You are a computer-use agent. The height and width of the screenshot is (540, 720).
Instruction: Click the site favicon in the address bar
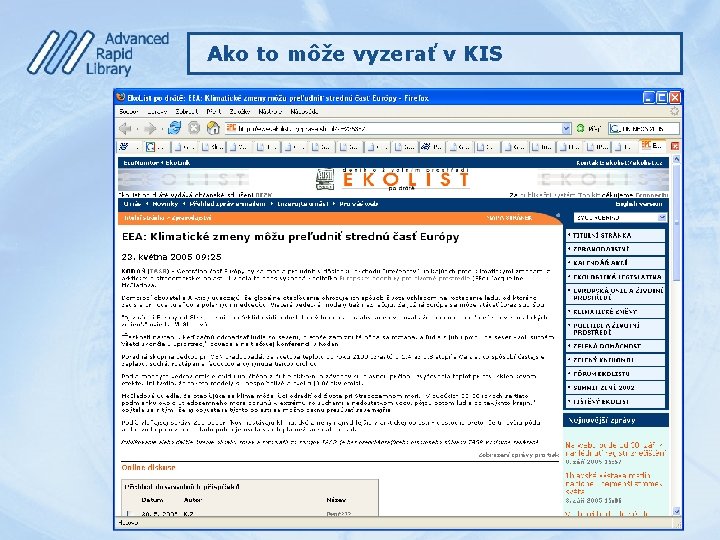pos(231,128)
